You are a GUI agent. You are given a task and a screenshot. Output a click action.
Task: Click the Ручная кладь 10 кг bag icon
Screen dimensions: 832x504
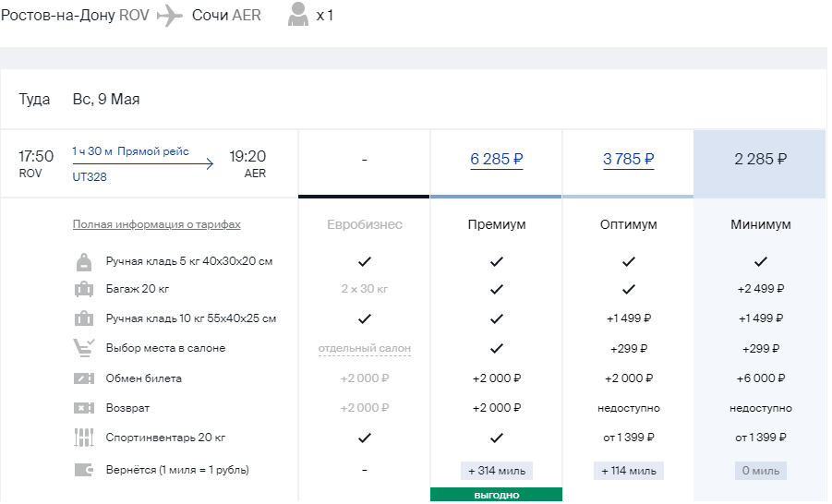click(84, 318)
